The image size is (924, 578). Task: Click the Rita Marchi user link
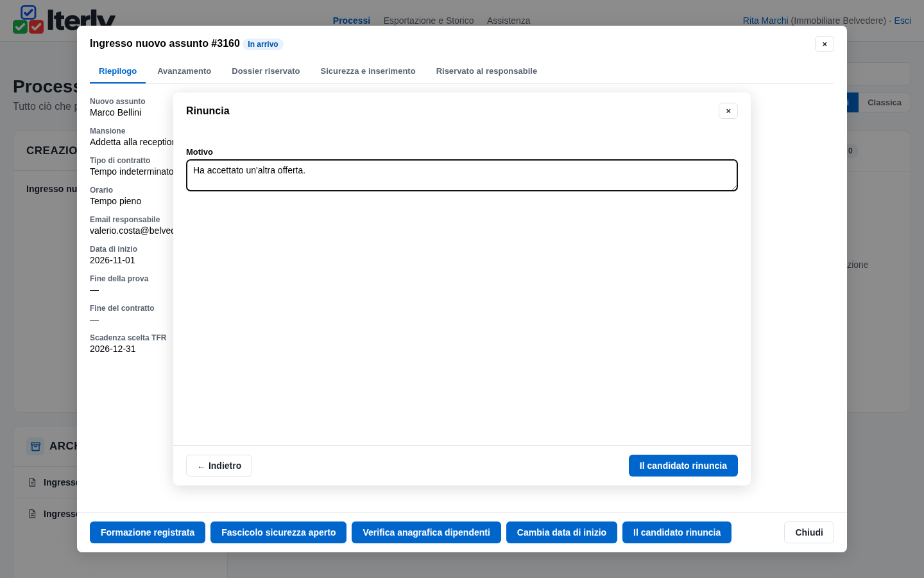click(766, 21)
